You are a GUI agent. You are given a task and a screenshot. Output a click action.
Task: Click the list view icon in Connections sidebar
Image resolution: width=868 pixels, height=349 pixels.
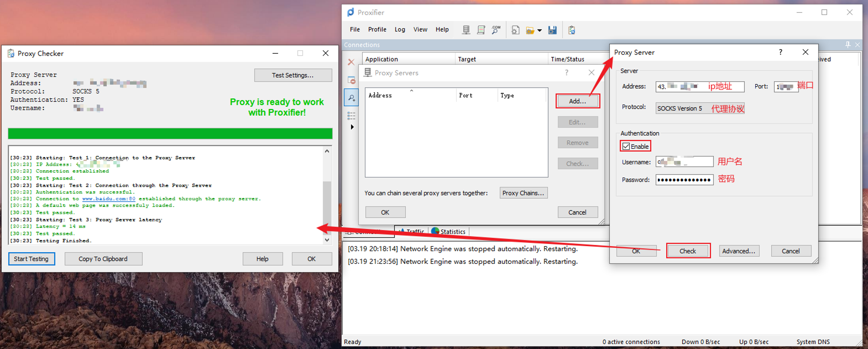point(352,115)
